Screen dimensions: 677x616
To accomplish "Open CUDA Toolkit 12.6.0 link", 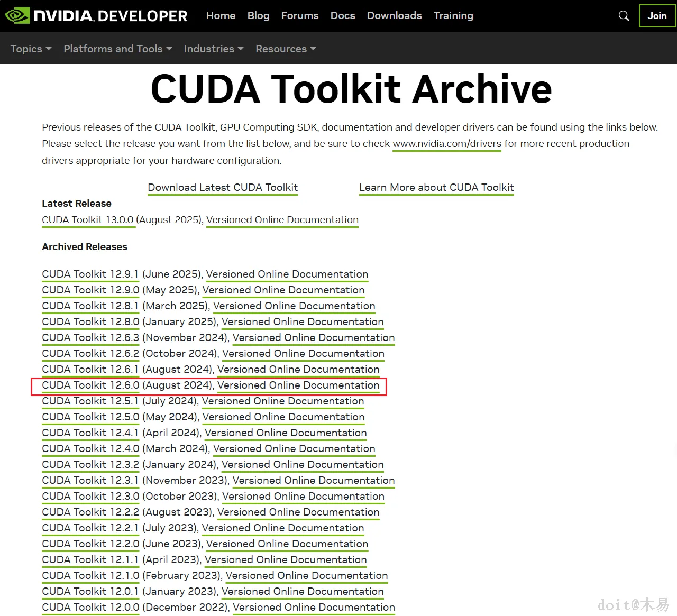I will (x=90, y=385).
